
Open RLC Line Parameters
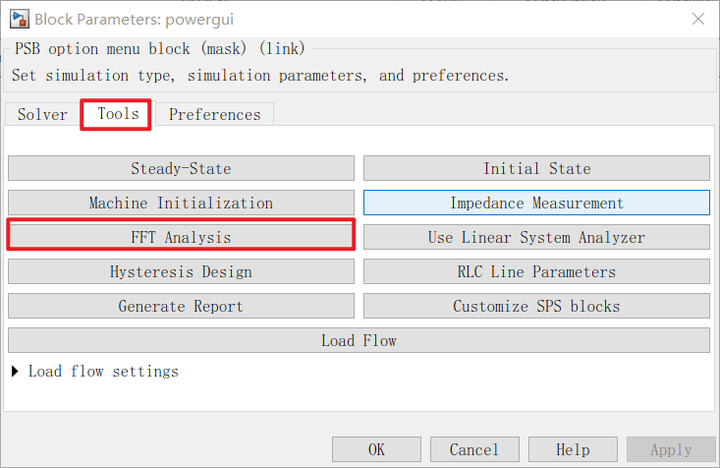click(537, 272)
